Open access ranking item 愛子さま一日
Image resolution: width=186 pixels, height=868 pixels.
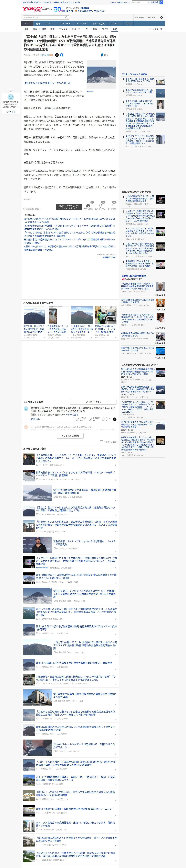(x=143, y=81)
